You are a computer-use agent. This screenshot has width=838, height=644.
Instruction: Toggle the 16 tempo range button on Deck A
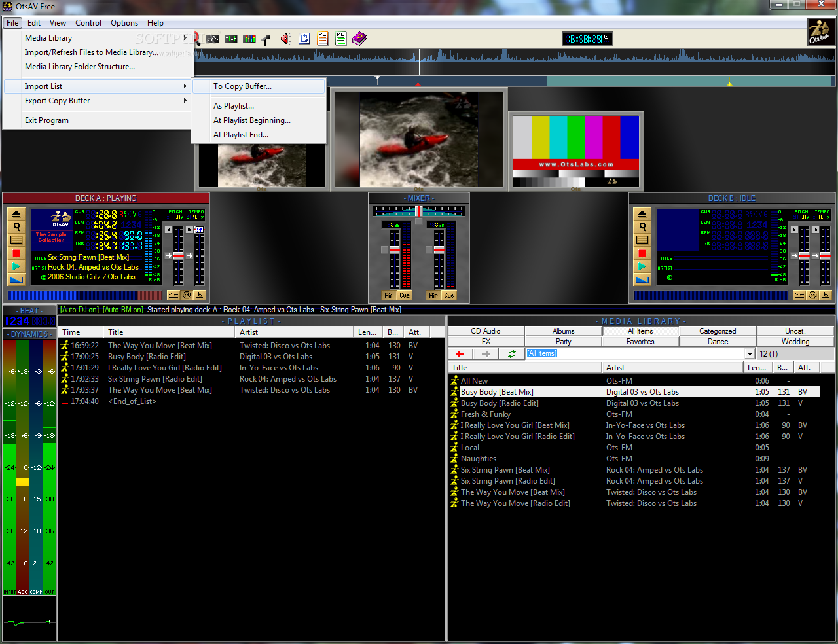click(189, 230)
